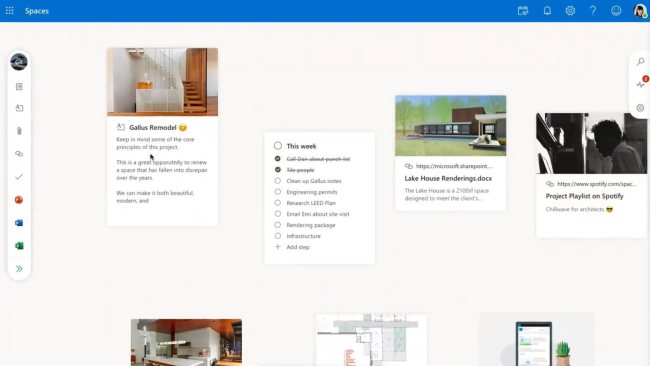Open the kitchen interior image card

click(x=187, y=342)
